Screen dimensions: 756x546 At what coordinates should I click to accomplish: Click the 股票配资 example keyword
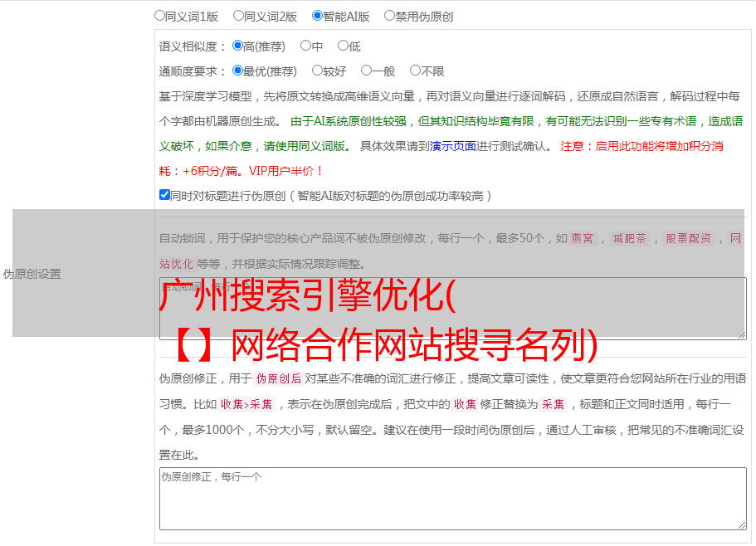tap(689, 238)
